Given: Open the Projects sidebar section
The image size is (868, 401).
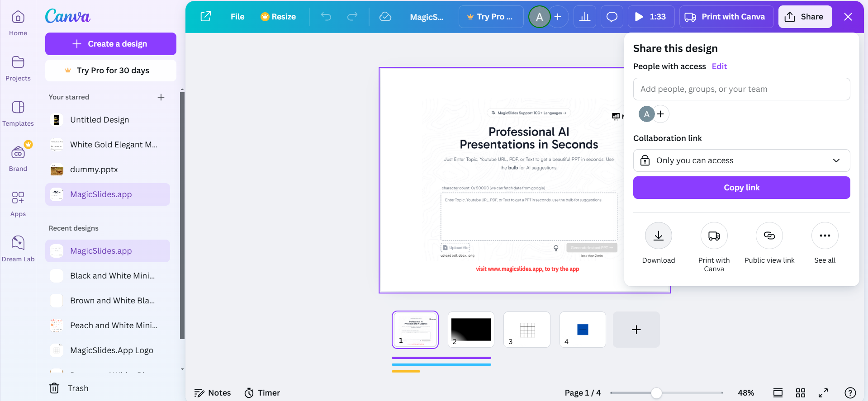Looking at the screenshot, I should point(18,69).
